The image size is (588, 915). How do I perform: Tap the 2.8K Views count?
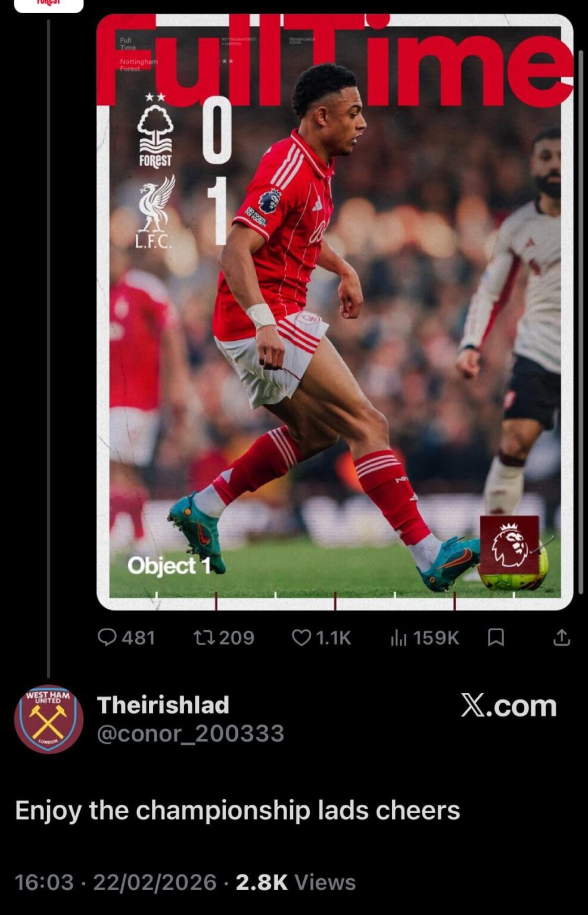295,882
